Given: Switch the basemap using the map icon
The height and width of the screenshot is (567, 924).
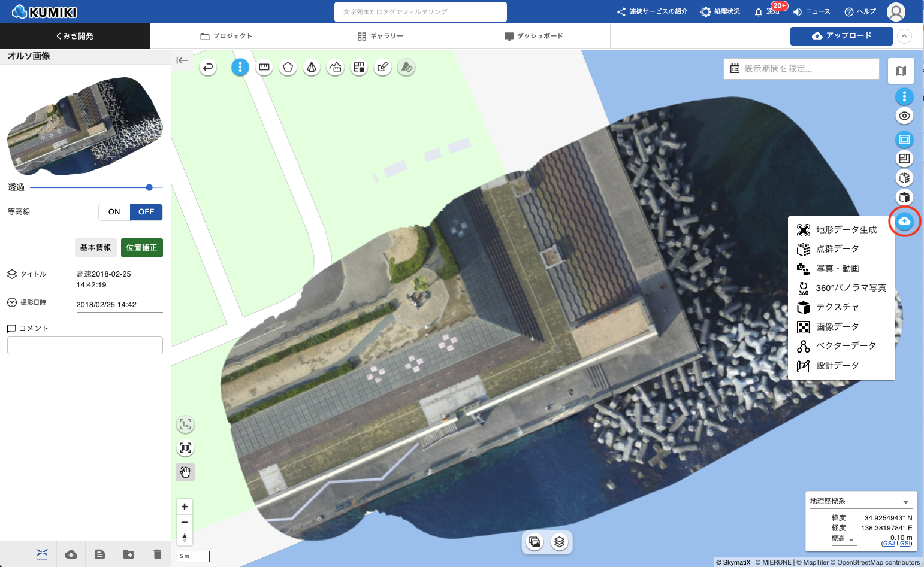Looking at the screenshot, I should [901, 71].
